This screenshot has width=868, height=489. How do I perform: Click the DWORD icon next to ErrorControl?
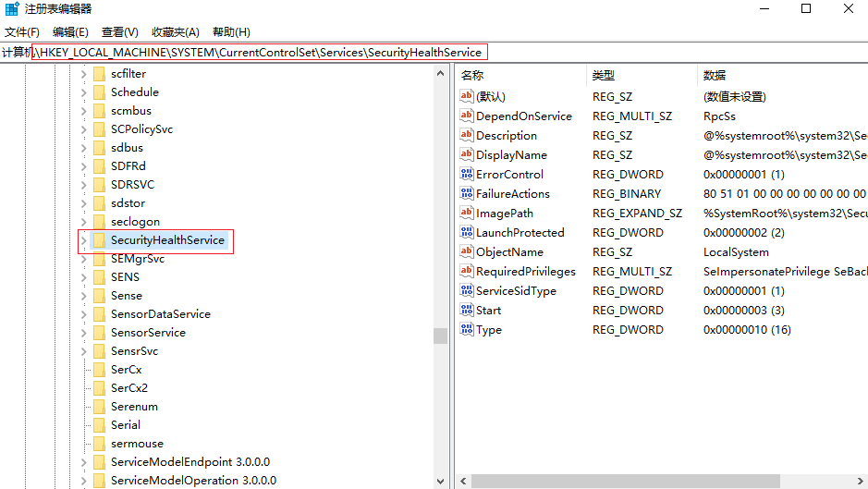[466, 175]
